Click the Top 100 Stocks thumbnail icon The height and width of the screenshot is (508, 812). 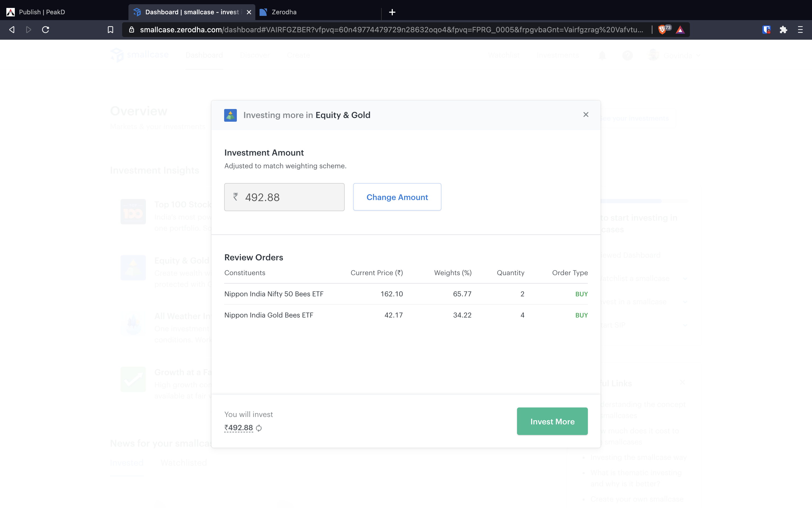[x=133, y=212]
